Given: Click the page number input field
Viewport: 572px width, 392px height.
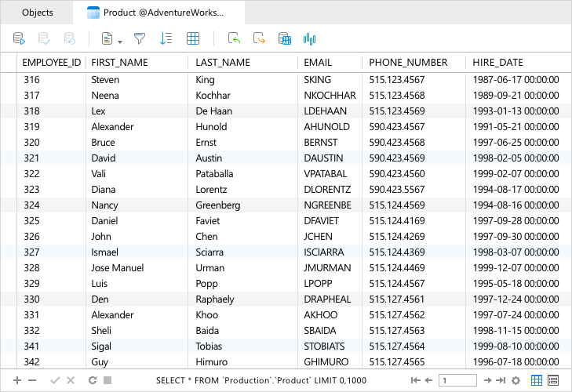Looking at the screenshot, I should pos(457,380).
